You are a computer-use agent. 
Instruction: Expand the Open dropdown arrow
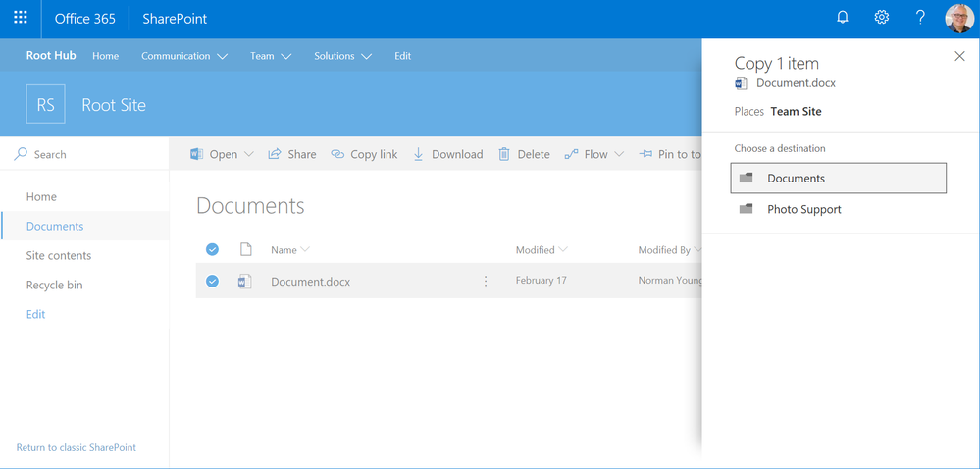pos(248,154)
